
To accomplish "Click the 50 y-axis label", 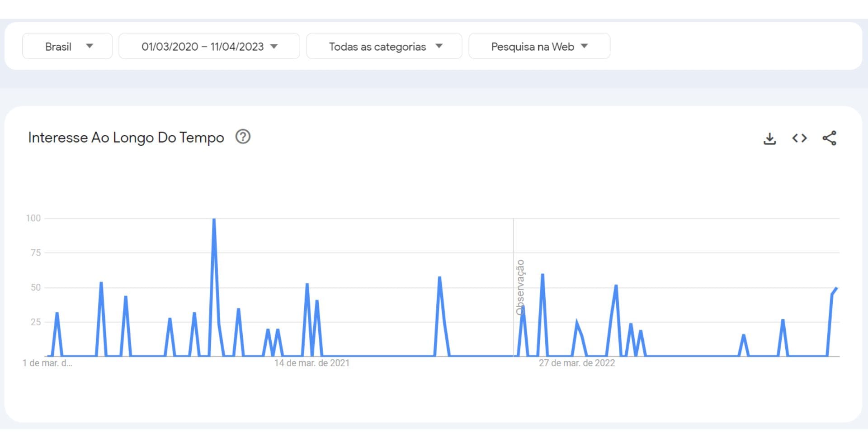I will [x=35, y=287].
